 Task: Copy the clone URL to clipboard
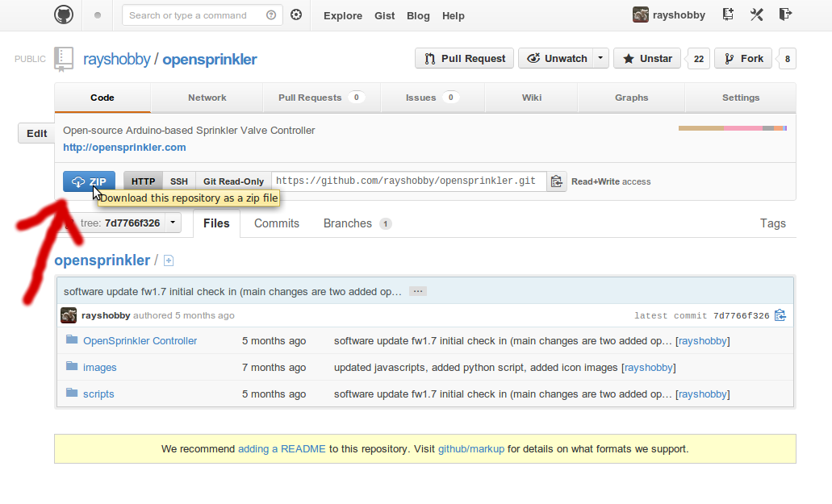click(557, 181)
